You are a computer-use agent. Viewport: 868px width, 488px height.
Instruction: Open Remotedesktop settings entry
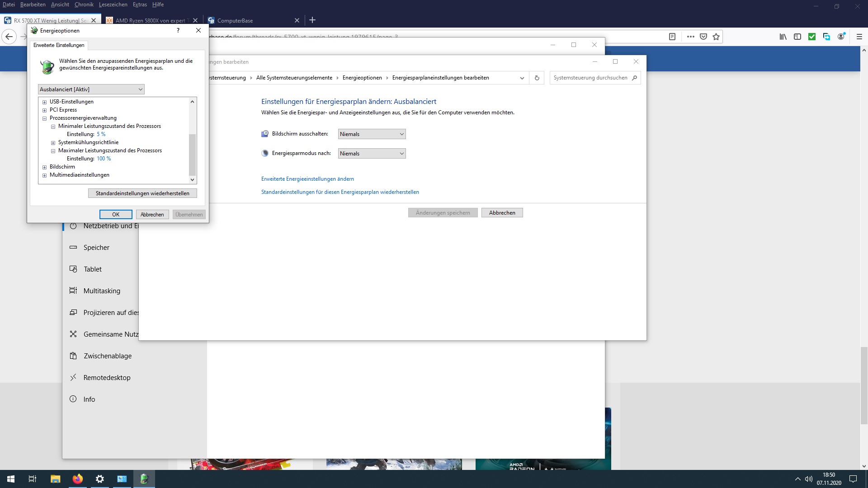pyautogui.click(x=107, y=378)
